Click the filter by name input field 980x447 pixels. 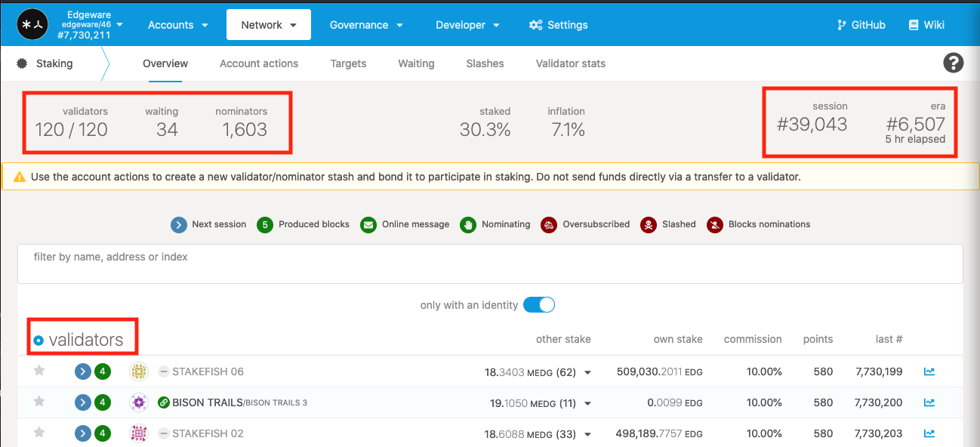point(490,264)
